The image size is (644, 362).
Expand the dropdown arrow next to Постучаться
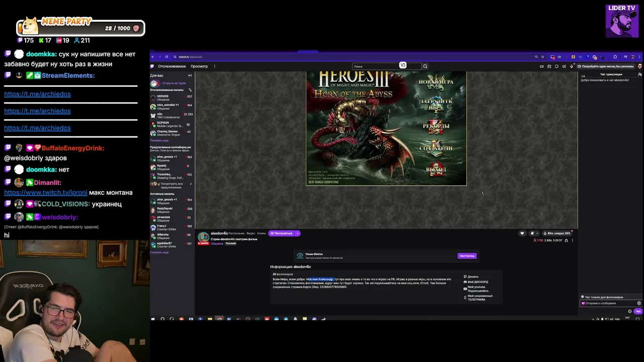point(297,233)
